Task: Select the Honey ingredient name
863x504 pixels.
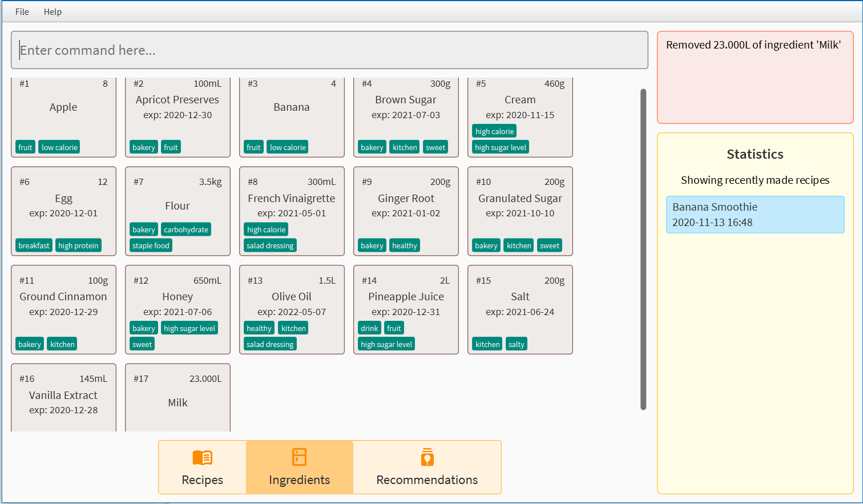Action: (178, 296)
